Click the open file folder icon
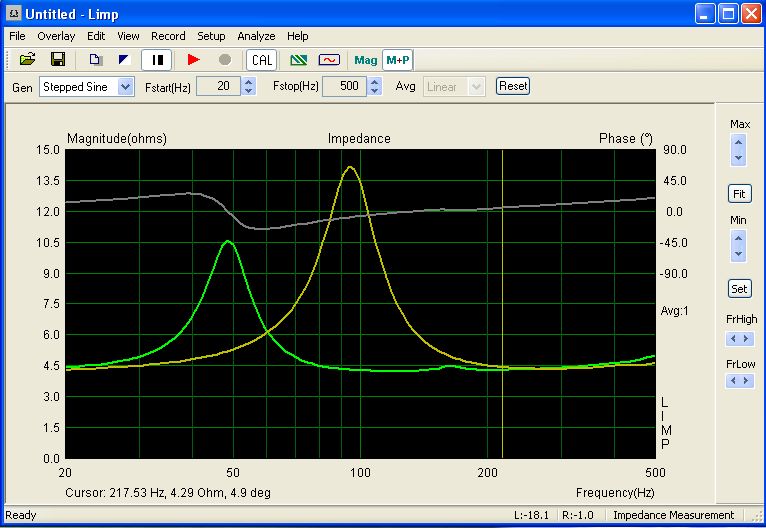This screenshot has height=528, width=766. [x=28, y=60]
